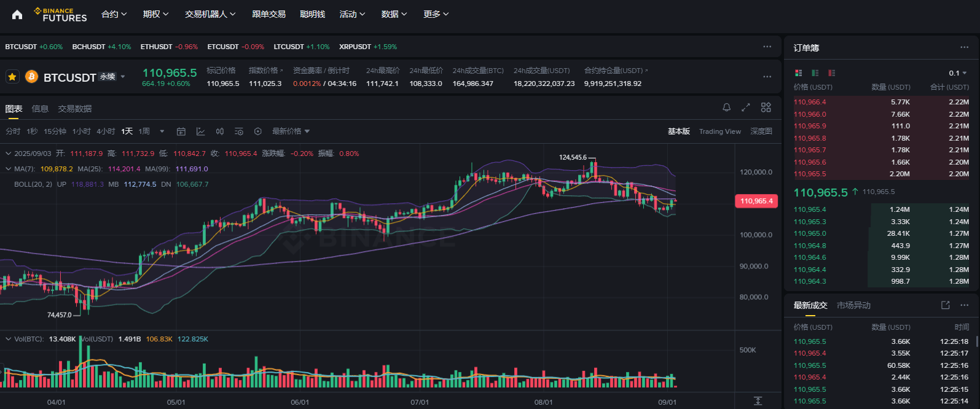Open the 合约 menu in top navigation

[114, 14]
